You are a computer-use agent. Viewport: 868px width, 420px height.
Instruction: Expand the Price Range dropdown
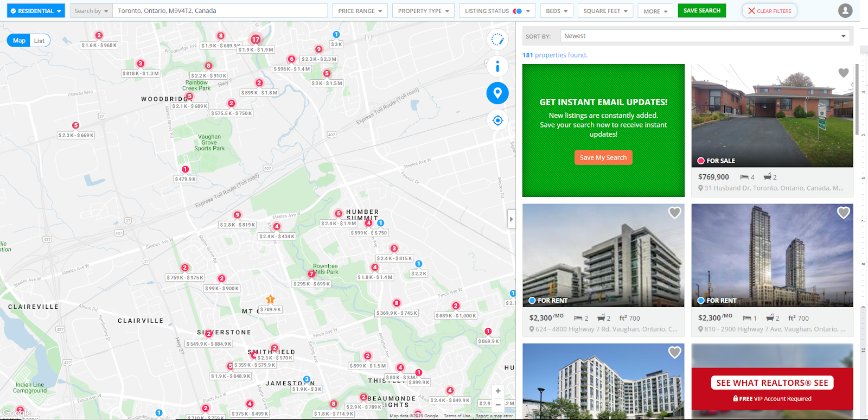pyautogui.click(x=360, y=11)
